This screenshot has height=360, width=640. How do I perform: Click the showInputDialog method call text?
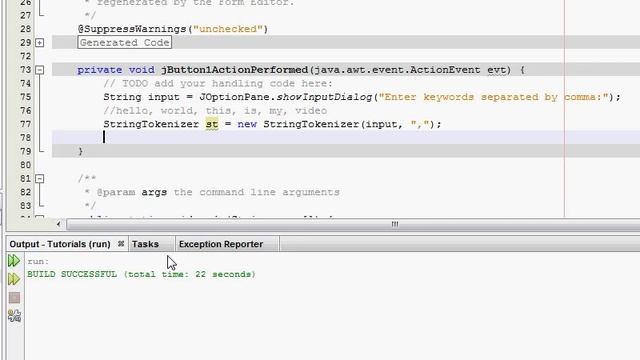[x=324, y=97]
